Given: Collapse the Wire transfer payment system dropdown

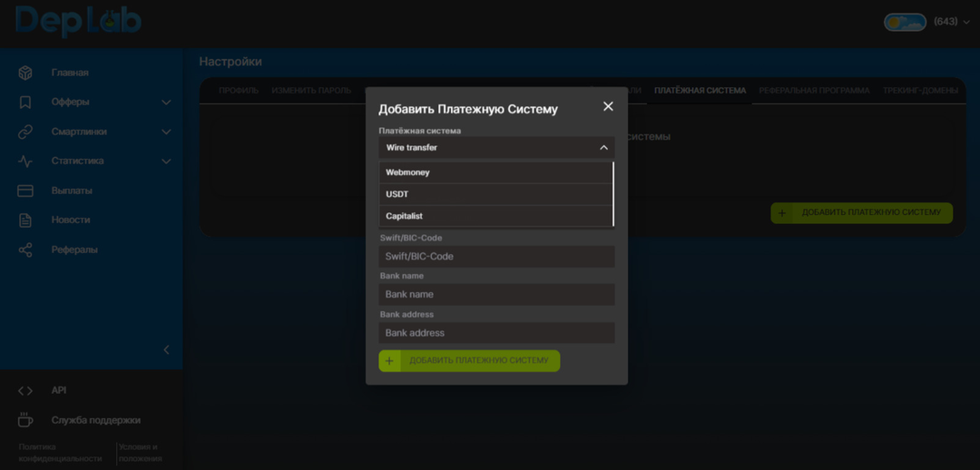Looking at the screenshot, I should pos(603,148).
